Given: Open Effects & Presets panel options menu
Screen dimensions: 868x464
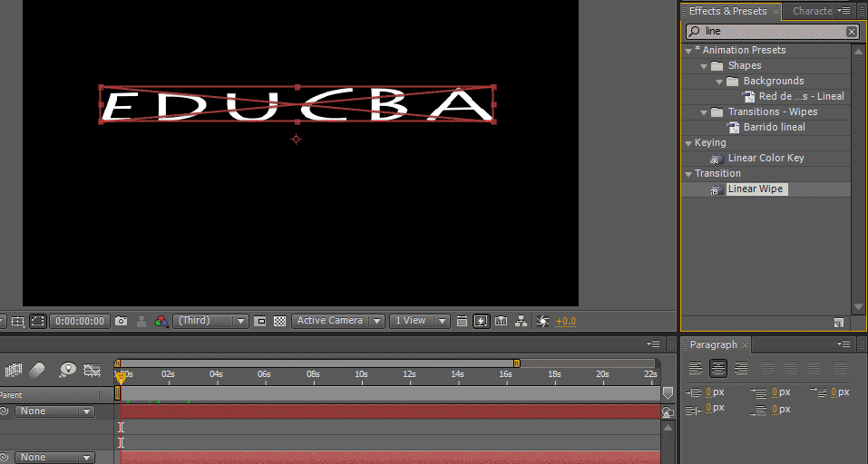Looking at the screenshot, I should 844,11.
